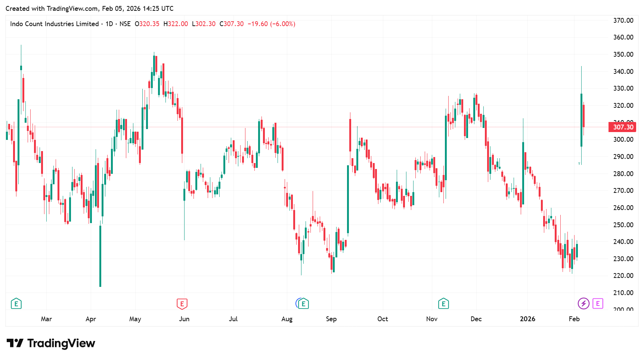
Task: Click the 350.00 price axis label
Action: point(623,54)
